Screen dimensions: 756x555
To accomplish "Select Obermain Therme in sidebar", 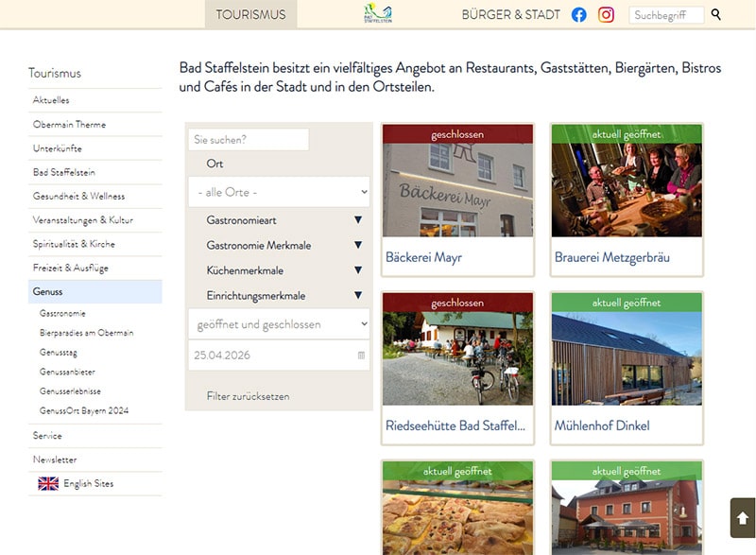I will click(x=69, y=125).
